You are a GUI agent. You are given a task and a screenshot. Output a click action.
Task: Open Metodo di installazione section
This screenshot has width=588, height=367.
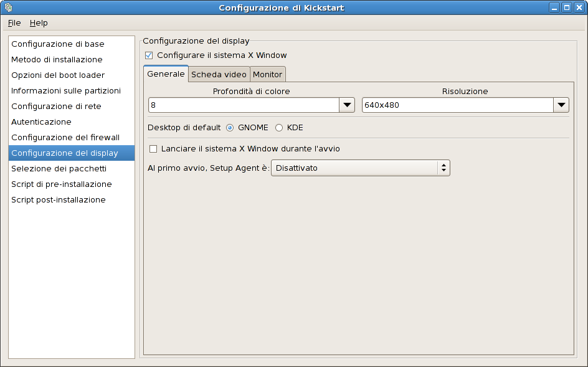[57, 60]
